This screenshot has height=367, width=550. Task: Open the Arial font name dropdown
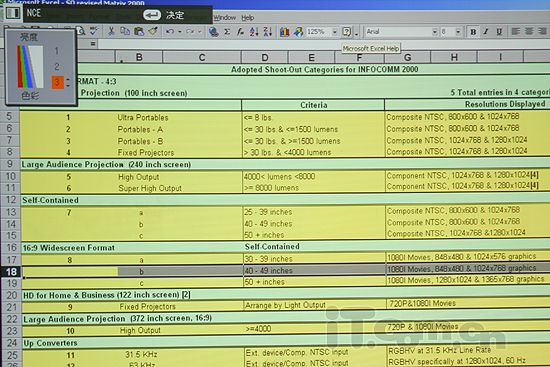(x=435, y=32)
